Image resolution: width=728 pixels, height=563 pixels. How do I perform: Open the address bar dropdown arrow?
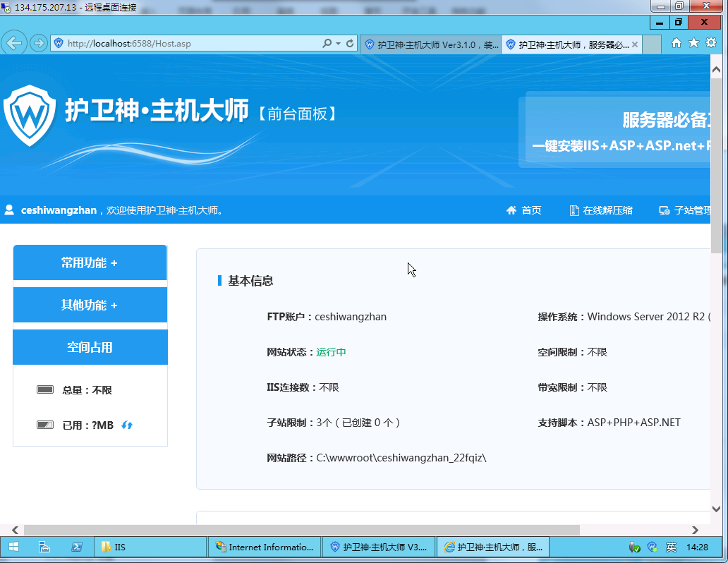339,43
